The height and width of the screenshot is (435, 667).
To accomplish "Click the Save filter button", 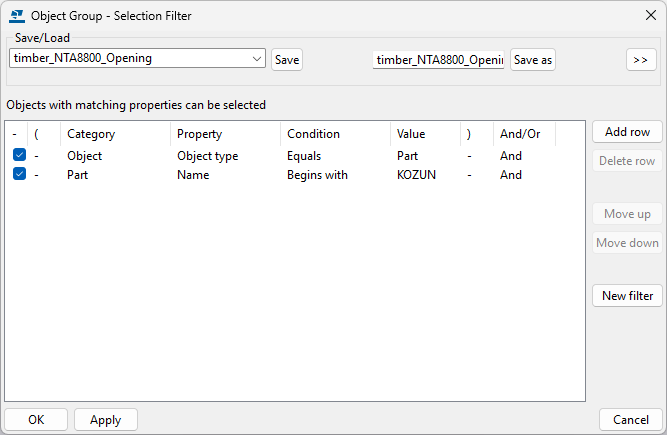I will (287, 60).
